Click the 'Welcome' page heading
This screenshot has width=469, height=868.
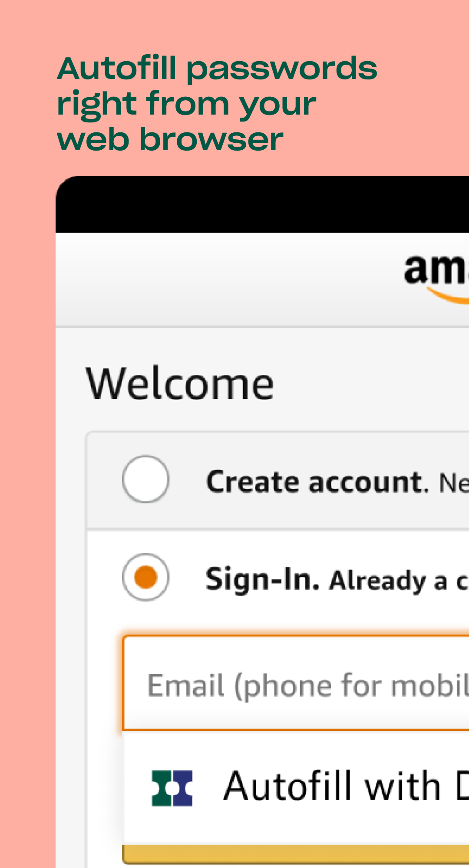pyautogui.click(x=180, y=384)
